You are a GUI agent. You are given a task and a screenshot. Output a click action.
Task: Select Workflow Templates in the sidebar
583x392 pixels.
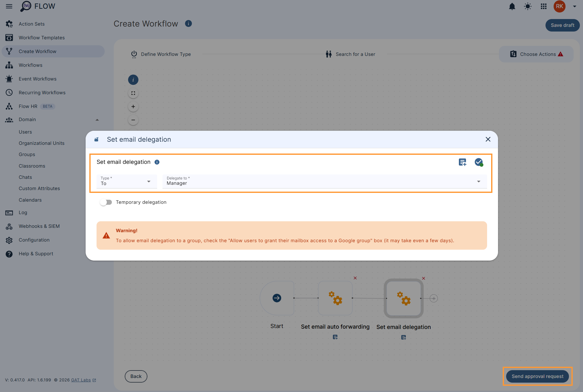click(42, 37)
